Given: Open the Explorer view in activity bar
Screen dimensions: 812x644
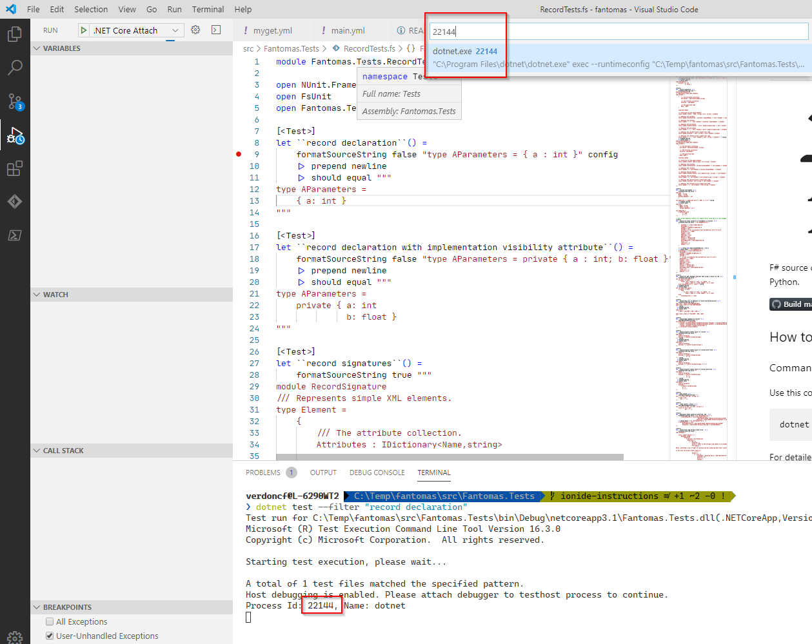Looking at the screenshot, I should (x=15, y=34).
